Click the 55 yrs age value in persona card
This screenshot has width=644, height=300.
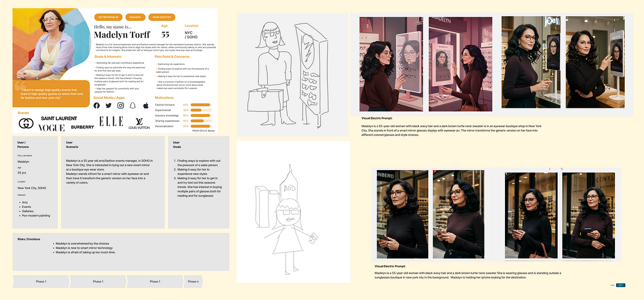point(21,173)
